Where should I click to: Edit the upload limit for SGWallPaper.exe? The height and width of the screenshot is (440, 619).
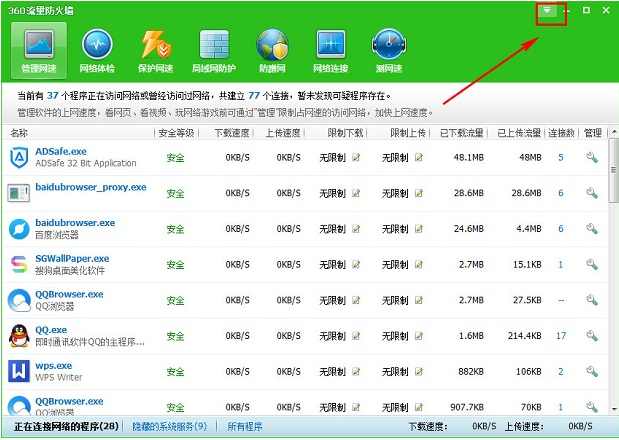pyautogui.click(x=419, y=265)
